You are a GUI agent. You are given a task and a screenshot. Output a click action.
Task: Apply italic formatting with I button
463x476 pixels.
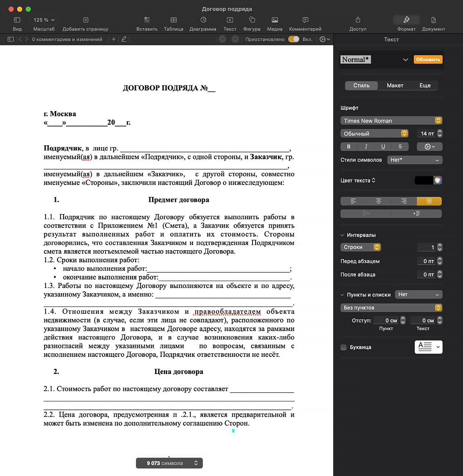pos(366,146)
